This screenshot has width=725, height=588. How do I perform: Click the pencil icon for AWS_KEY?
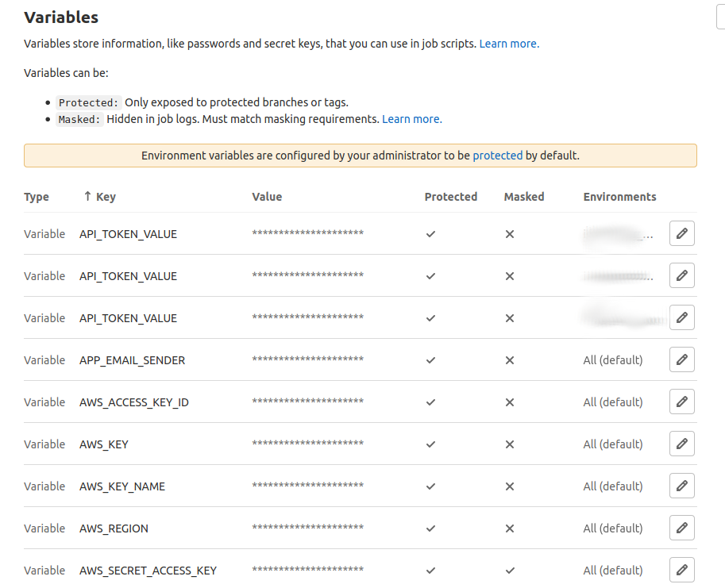point(681,444)
